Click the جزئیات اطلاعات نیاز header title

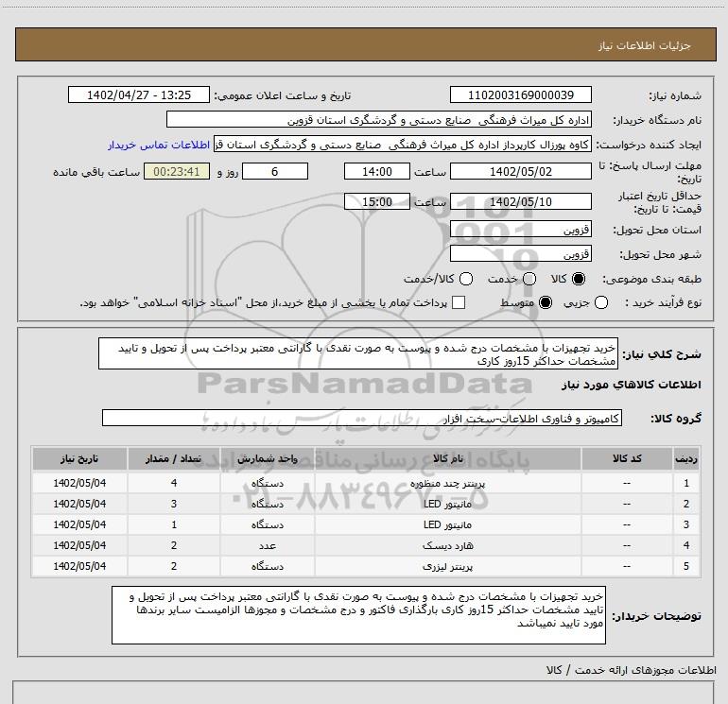pos(645,45)
